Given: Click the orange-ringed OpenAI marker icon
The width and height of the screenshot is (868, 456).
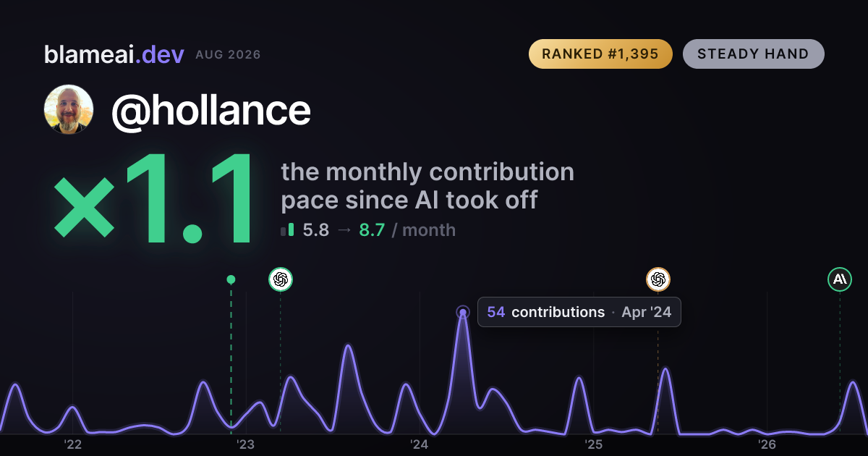Looking at the screenshot, I should pyautogui.click(x=658, y=279).
